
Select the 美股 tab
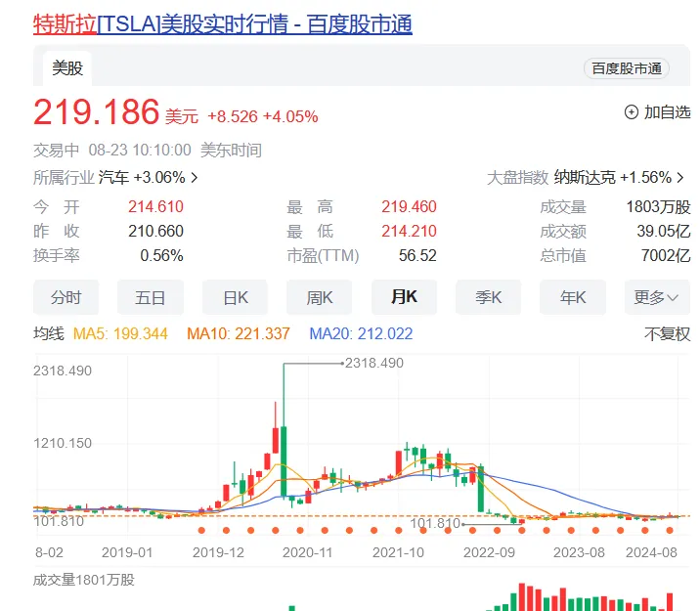pyautogui.click(x=67, y=68)
